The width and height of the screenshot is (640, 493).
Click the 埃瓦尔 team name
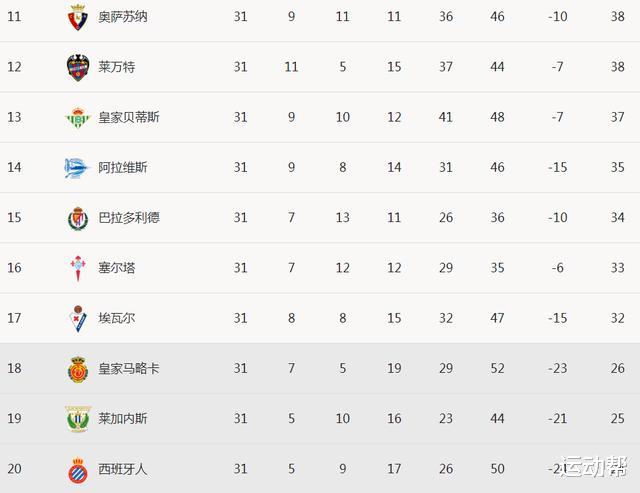tap(117, 318)
